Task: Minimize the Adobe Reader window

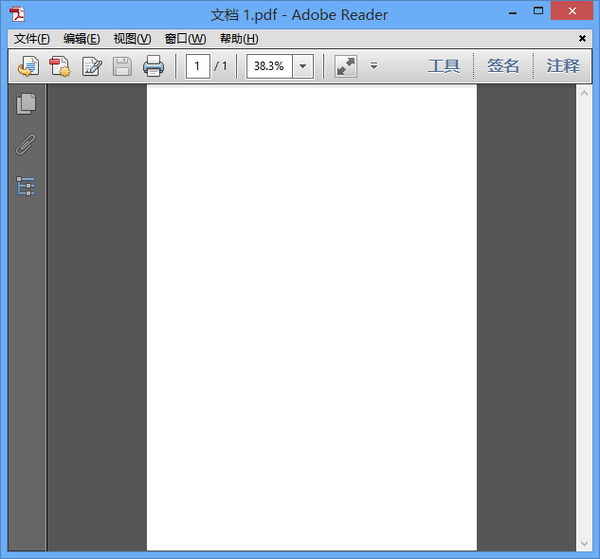Action: (513, 14)
